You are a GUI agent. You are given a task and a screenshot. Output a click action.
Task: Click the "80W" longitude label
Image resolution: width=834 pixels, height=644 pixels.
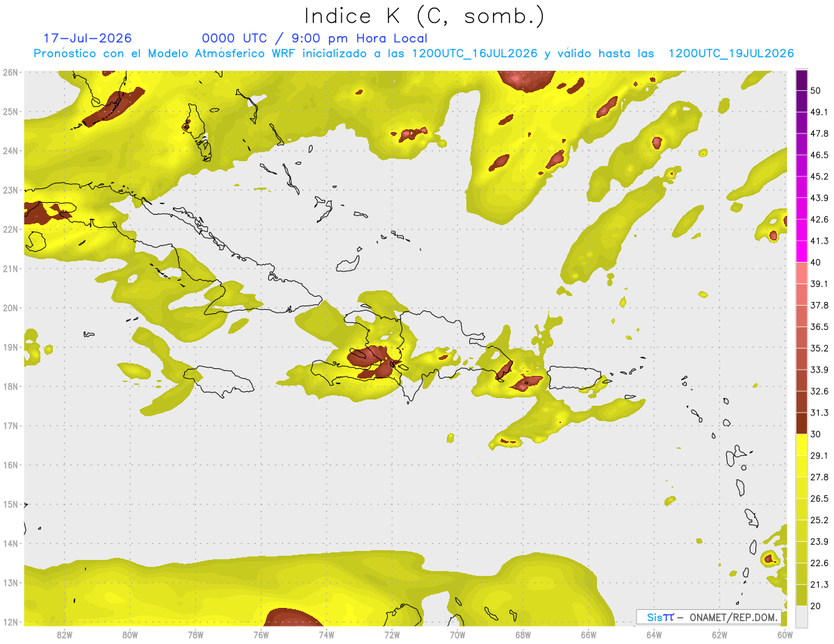pos(130,634)
